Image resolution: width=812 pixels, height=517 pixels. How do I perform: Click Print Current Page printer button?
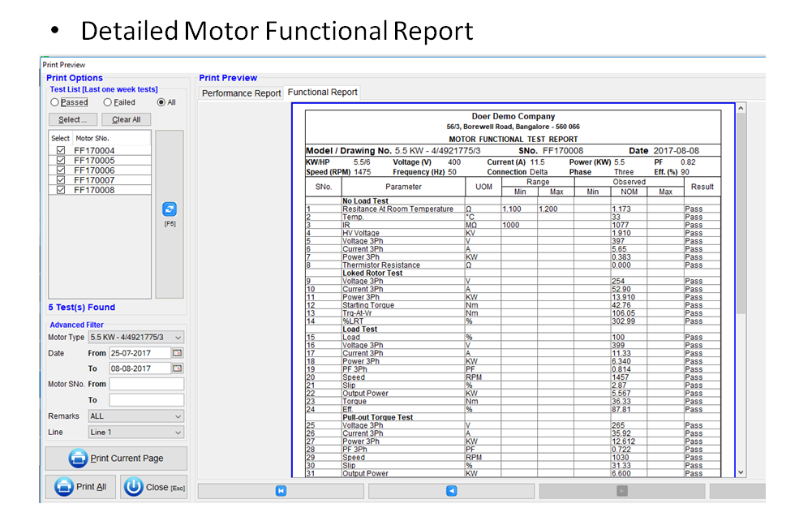click(x=116, y=459)
